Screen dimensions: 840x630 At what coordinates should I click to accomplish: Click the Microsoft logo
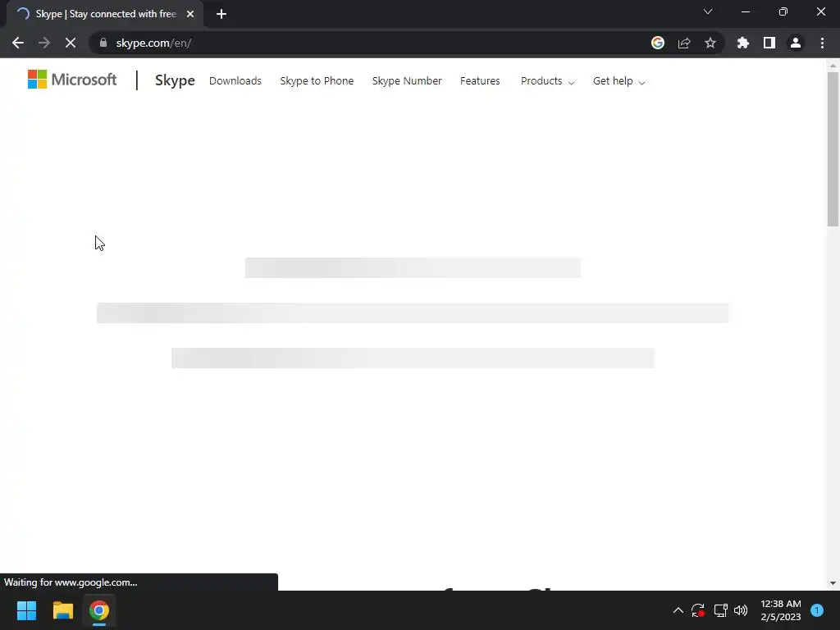tap(72, 80)
